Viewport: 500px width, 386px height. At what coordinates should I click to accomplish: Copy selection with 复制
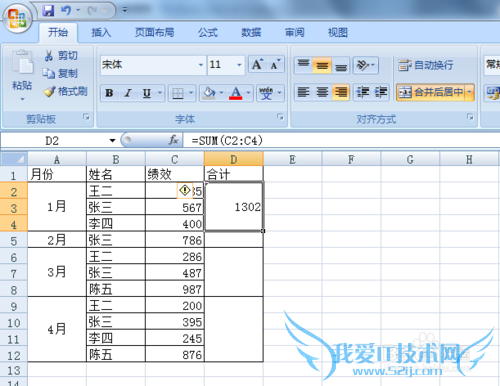coord(61,73)
